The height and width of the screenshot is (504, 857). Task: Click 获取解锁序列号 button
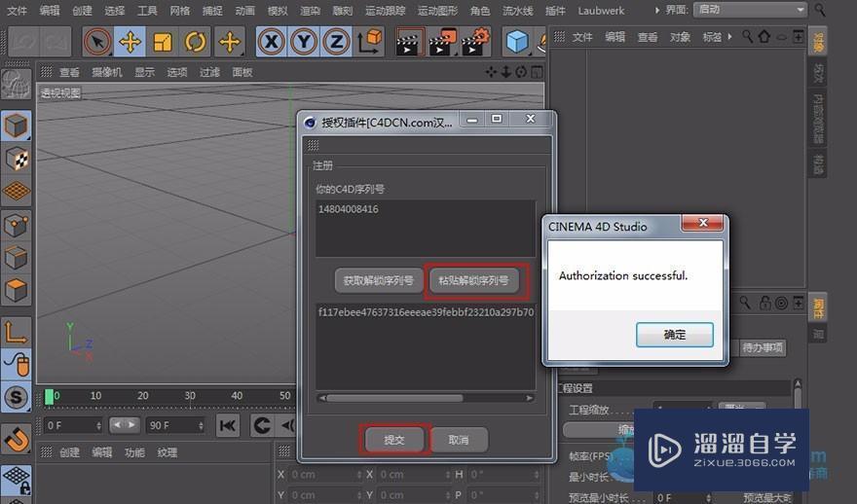[378, 280]
